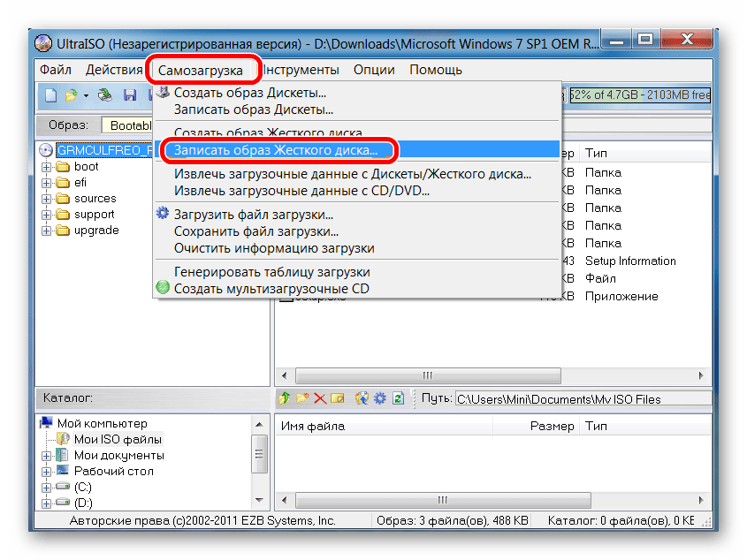Expand the boot folder in image tree
Image resolution: width=747 pixels, height=560 pixels.
47,167
